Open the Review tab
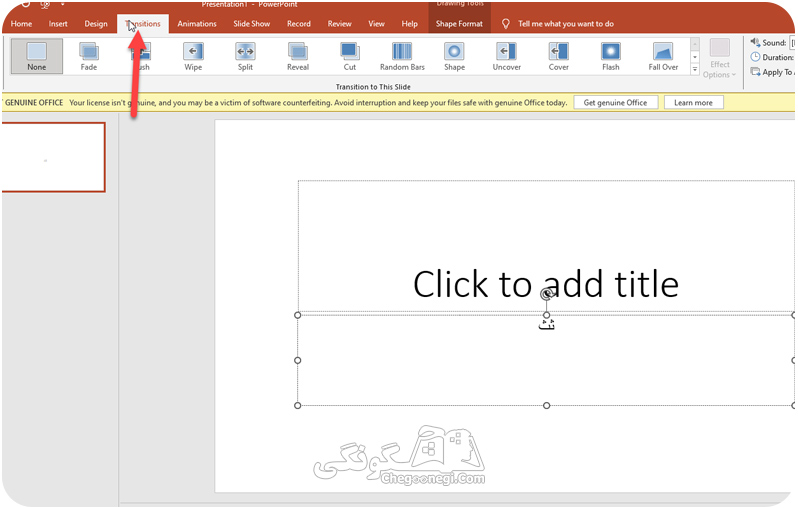The image size is (798, 508). pos(339,23)
